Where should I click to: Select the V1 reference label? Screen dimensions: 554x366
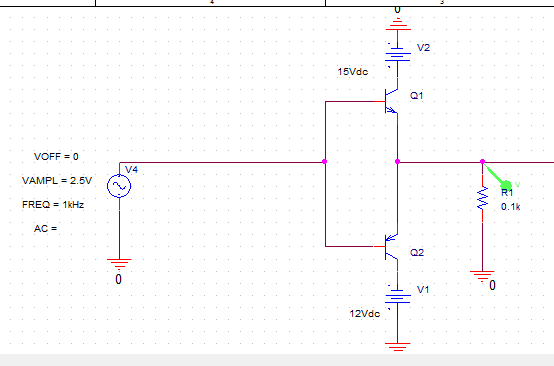point(423,290)
